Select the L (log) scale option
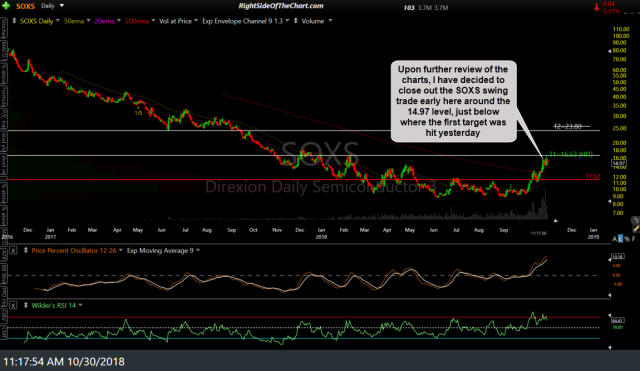This screenshot has height=371, width=640. pos(620,239)
